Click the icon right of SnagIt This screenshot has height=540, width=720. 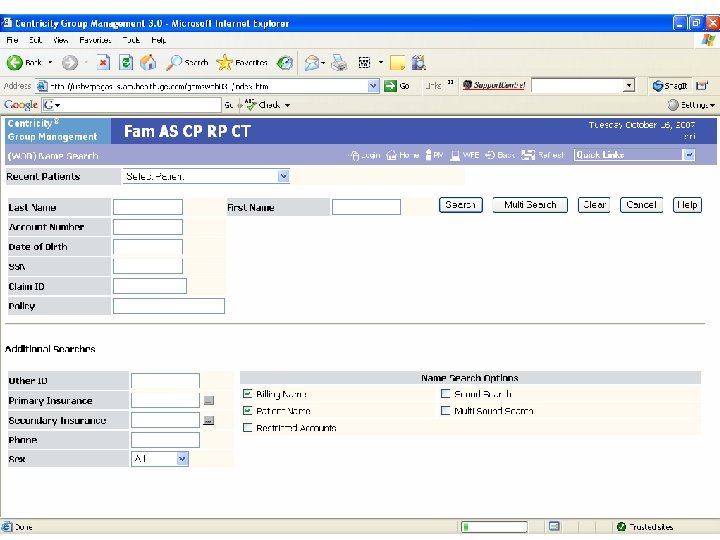click(x=702, y=86)
